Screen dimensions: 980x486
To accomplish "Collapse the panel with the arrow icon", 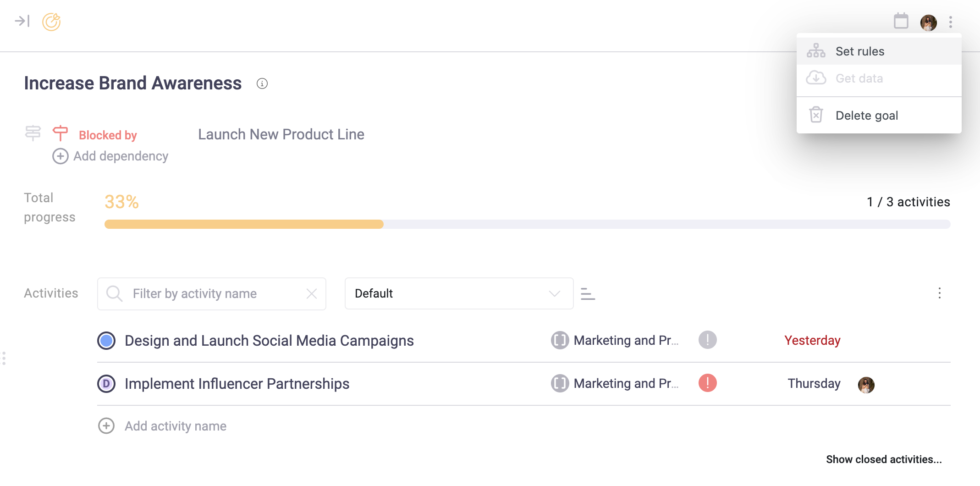I will pyautogui.click(x=22, y=21).
